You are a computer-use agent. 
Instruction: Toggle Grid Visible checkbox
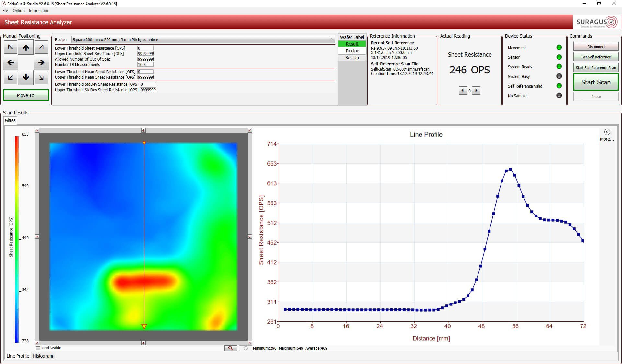38,348
